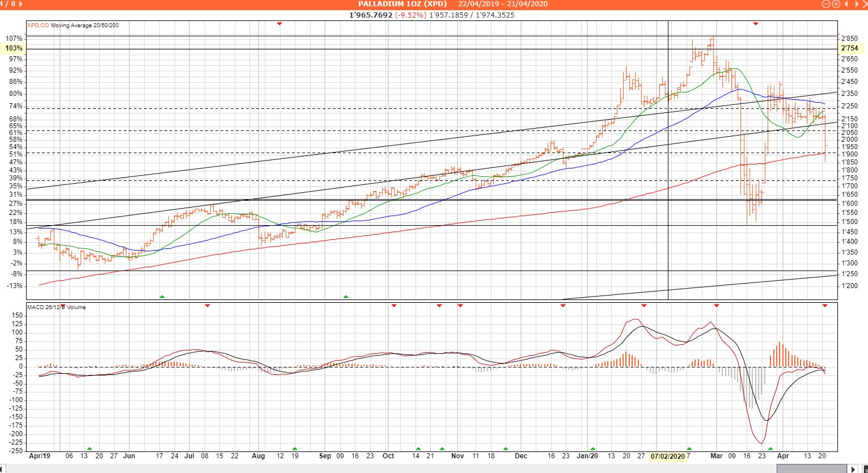This screenshot has width=868, height=473.
Task: Click the red marker above chart near Aug 12
Action: 279,23
